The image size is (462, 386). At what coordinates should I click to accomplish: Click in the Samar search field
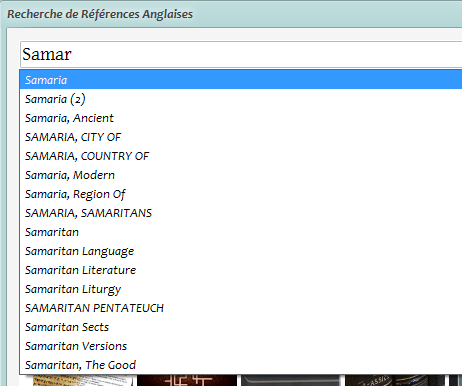point(241,54)
